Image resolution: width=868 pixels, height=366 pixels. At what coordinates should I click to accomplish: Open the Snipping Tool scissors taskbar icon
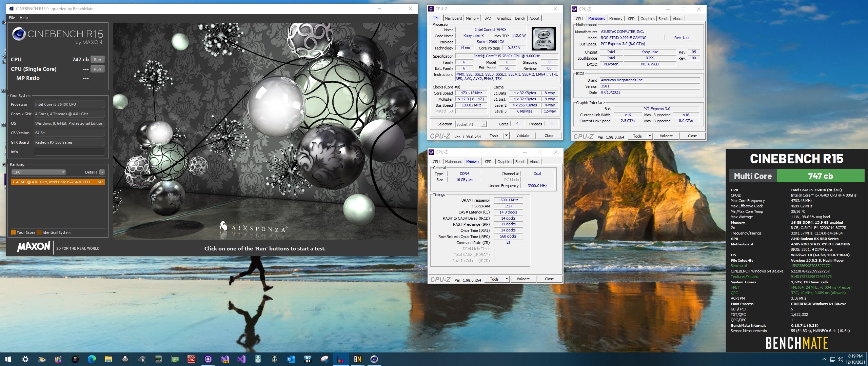coord(324,359)
